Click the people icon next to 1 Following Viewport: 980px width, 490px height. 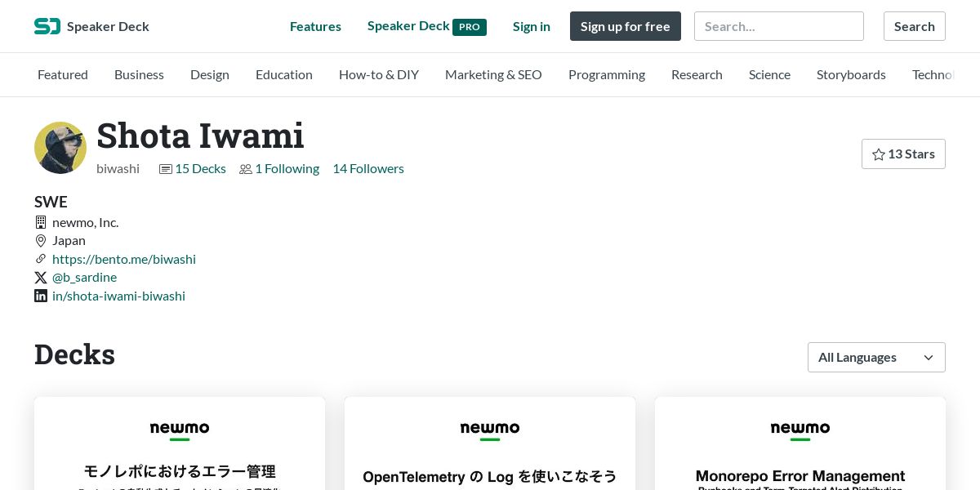pos(246,169)
